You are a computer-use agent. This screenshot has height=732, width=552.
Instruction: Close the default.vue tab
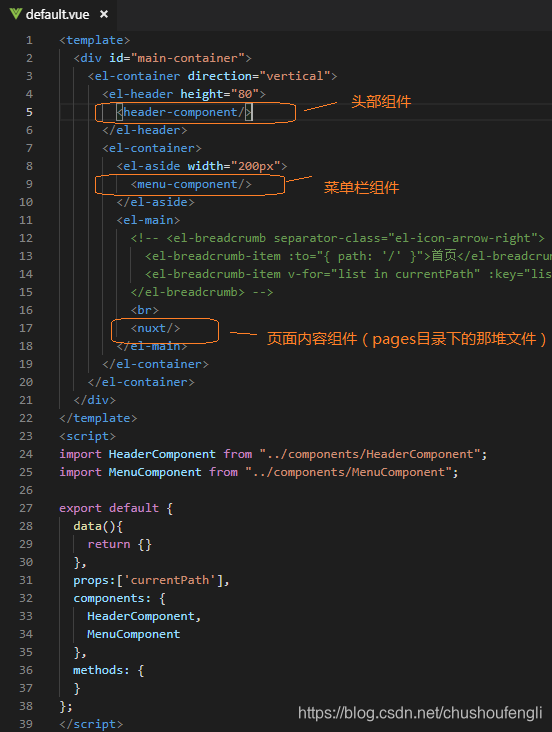click(104, 14)
